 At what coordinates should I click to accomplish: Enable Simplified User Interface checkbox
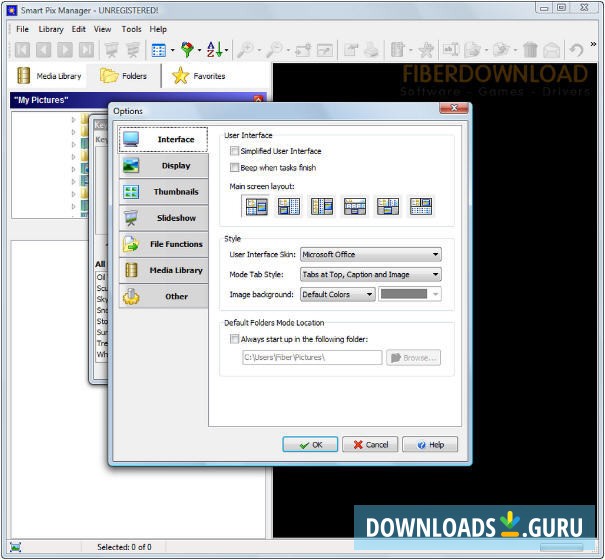tap(234, 151)
